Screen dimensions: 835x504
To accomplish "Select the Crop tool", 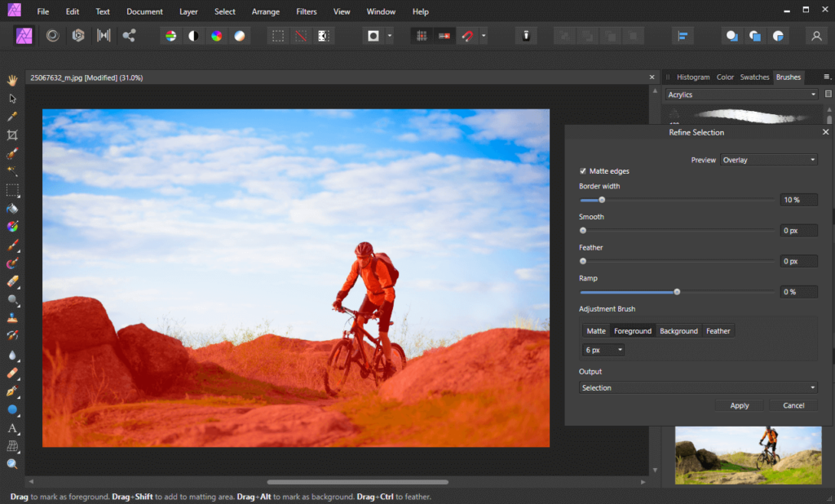I will (x=11, y=135).
